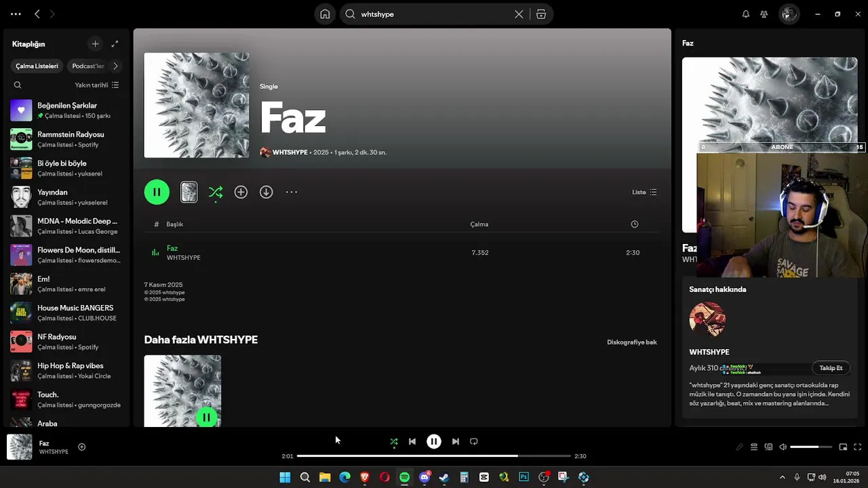Open Photoshop from the taskbar
This screenshot has width=868, height=488.
click(x=524, y=477)
